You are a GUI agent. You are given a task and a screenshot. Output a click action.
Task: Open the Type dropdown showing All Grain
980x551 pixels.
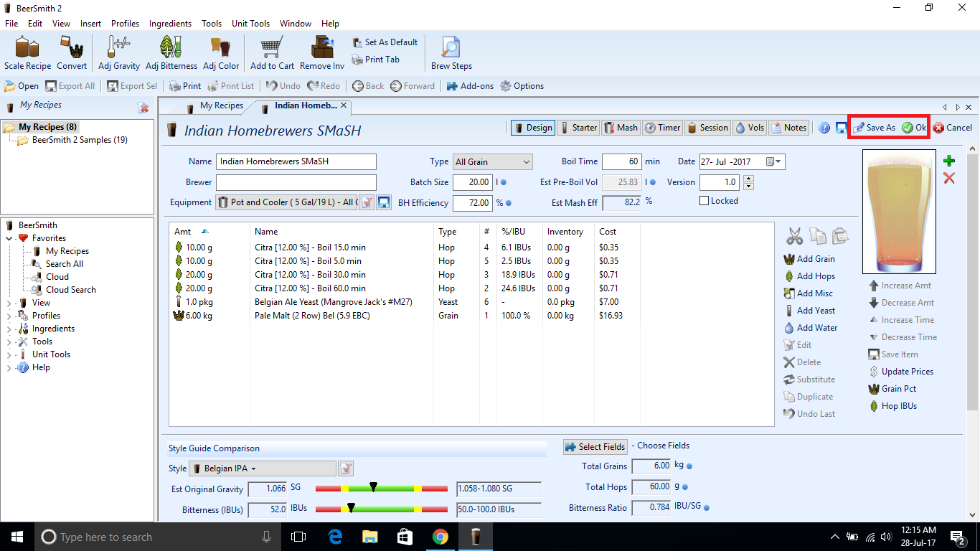pos(492,162)
